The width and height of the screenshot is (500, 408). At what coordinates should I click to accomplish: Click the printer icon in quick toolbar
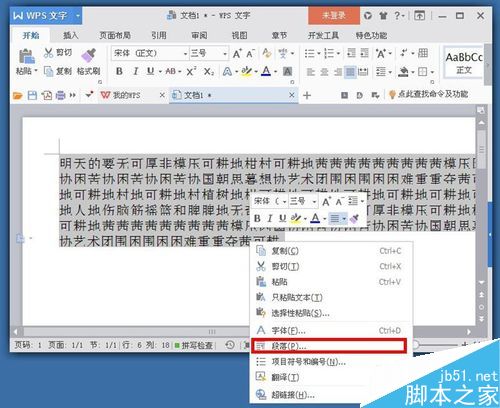[x=61, y=96]
